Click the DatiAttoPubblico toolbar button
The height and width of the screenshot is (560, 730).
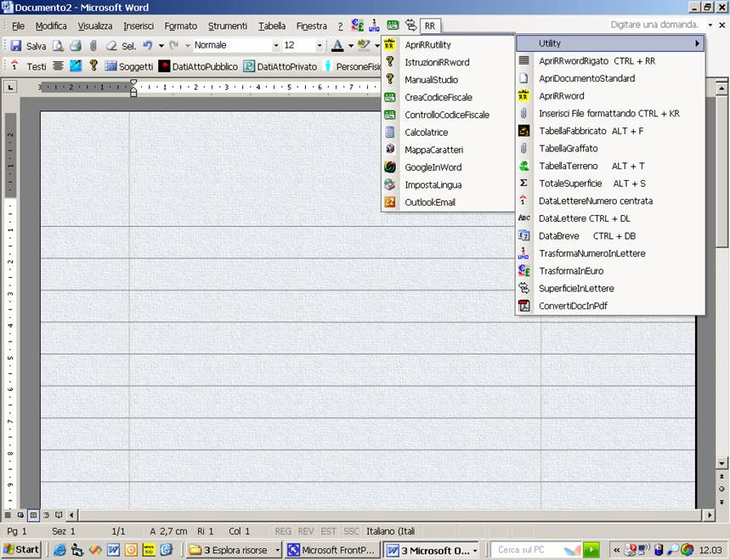point(198,66)
